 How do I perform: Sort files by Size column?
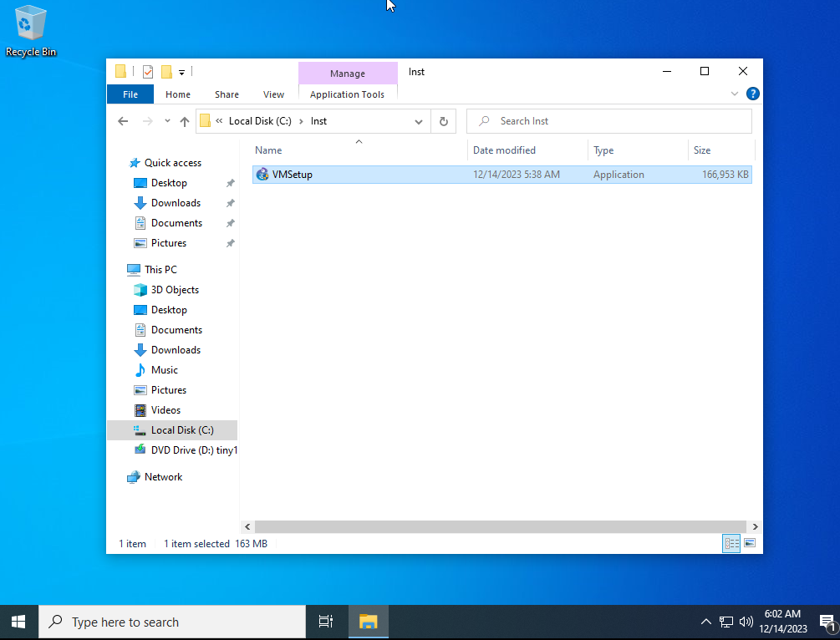(x=721, y=150)
